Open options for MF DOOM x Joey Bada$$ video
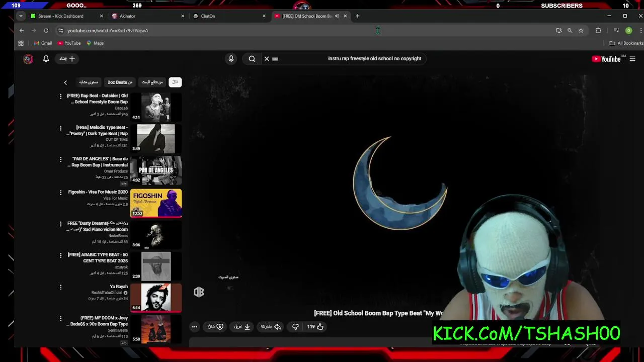 click(61, 318)
